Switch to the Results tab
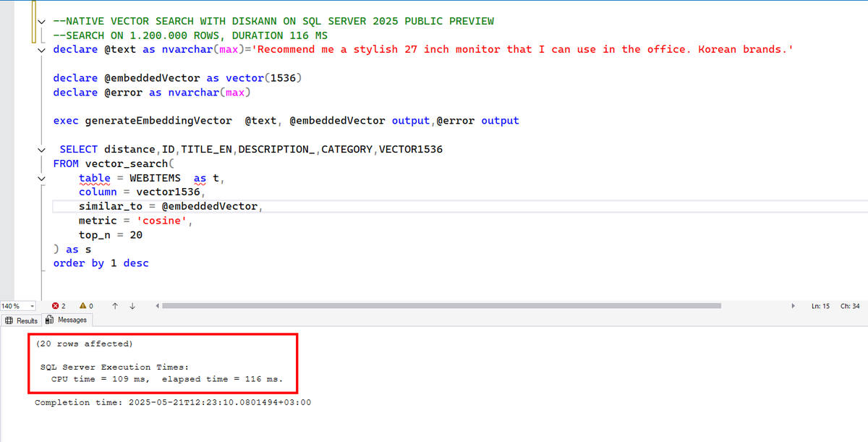Viewport: 868px width, 442px height. tap(22, 320)
